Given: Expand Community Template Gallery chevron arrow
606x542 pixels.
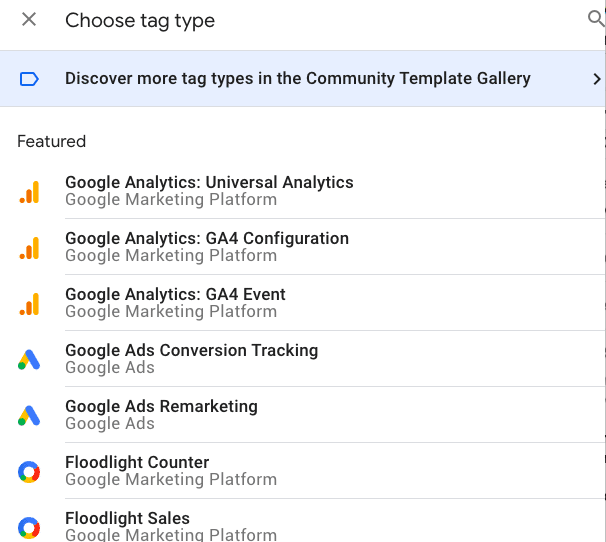Looking at the screenshot, I should click(x=597, y=79).
